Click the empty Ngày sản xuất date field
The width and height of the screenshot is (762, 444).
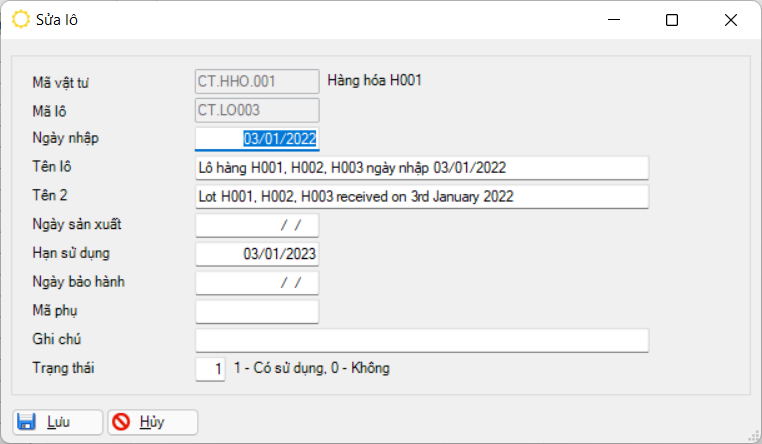click(x=257, y=225)
